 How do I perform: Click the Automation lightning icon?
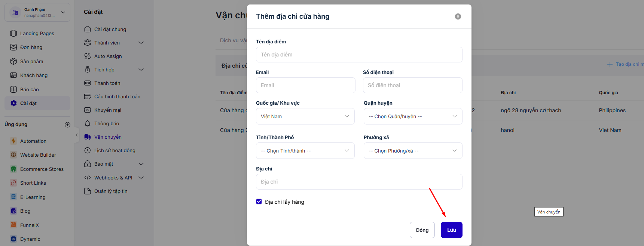pos(13,141)
